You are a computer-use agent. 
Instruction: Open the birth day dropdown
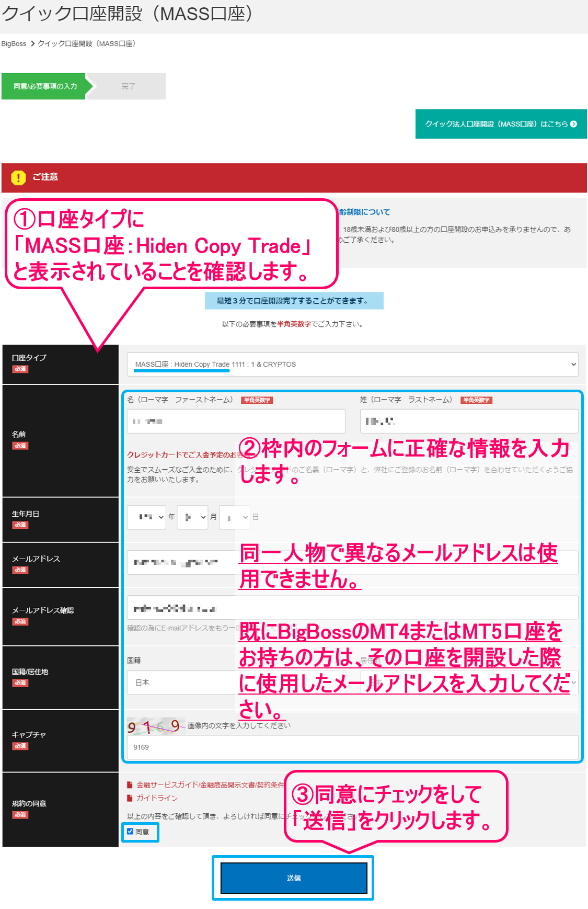235,517
